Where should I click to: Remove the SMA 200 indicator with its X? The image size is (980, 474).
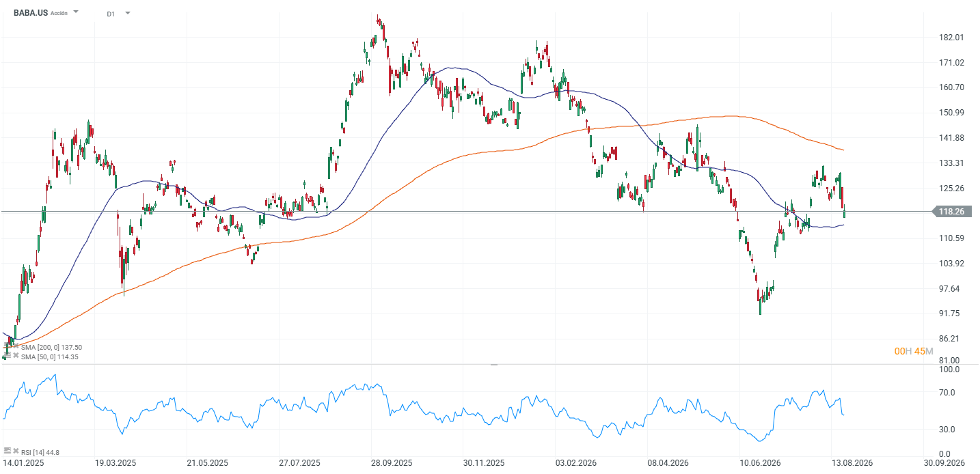coord(16,347)
